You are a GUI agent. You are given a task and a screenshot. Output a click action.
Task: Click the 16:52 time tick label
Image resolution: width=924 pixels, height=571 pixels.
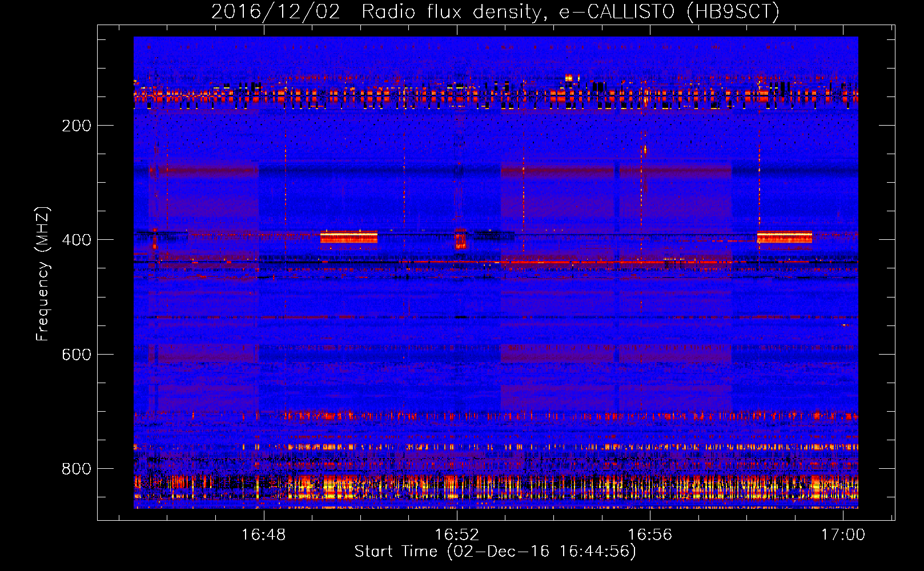tap(457, 534)
